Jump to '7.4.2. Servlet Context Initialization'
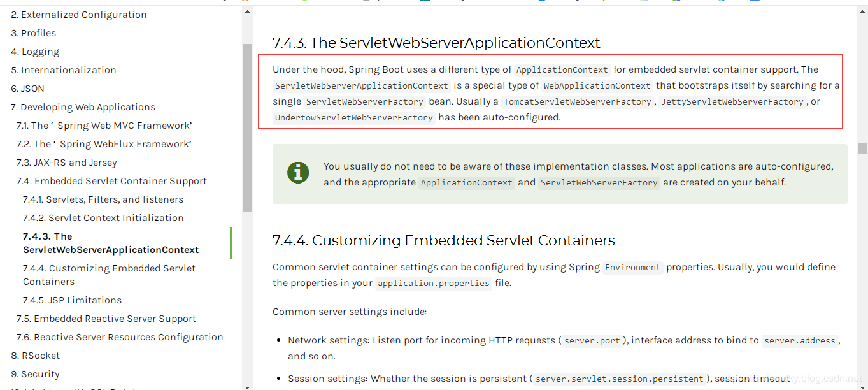868x390 pixels. coord(103,218)
